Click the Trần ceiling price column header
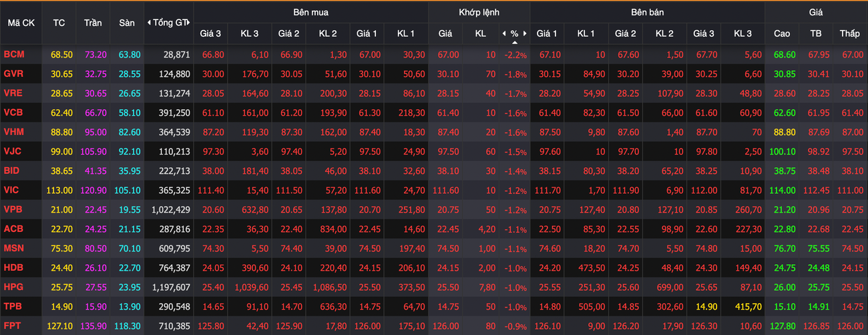This screenshot has width=868, height=335. (x=93, y=23)
